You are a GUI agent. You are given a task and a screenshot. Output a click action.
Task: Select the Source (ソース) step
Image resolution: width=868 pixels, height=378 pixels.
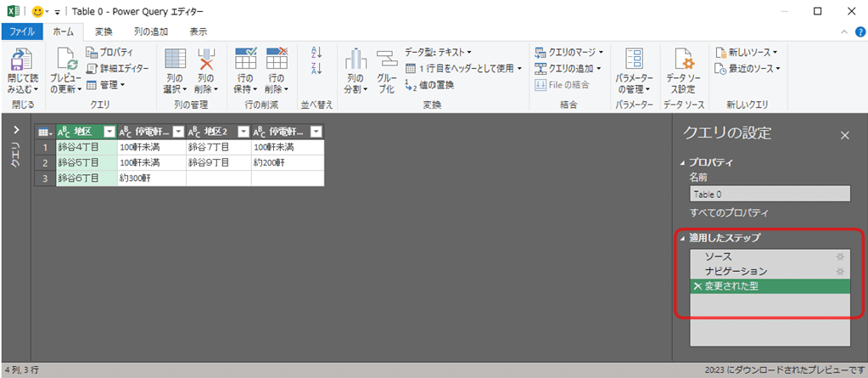coord(770,257)
